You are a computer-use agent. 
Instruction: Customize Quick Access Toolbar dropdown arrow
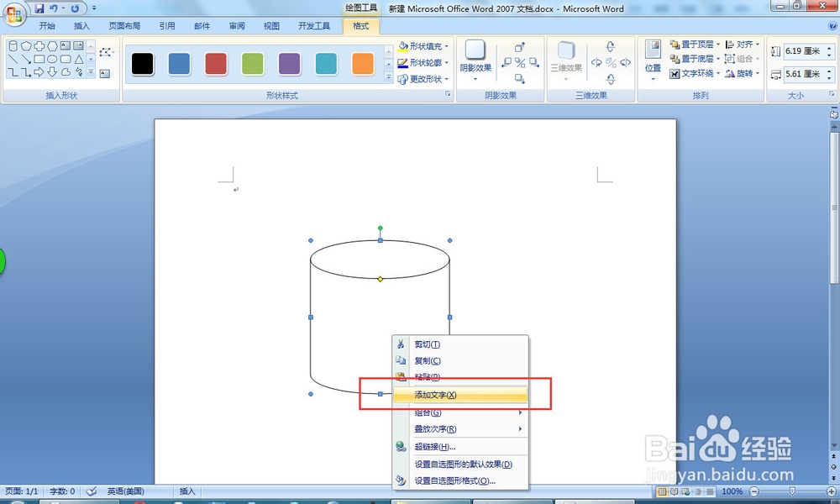94,8
